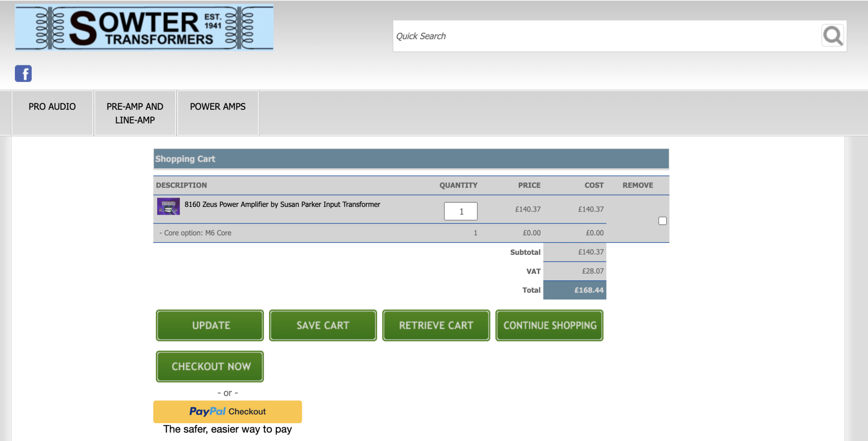Click the SAVE CART button
Screen dimensions: 868x441
(323, 325)
